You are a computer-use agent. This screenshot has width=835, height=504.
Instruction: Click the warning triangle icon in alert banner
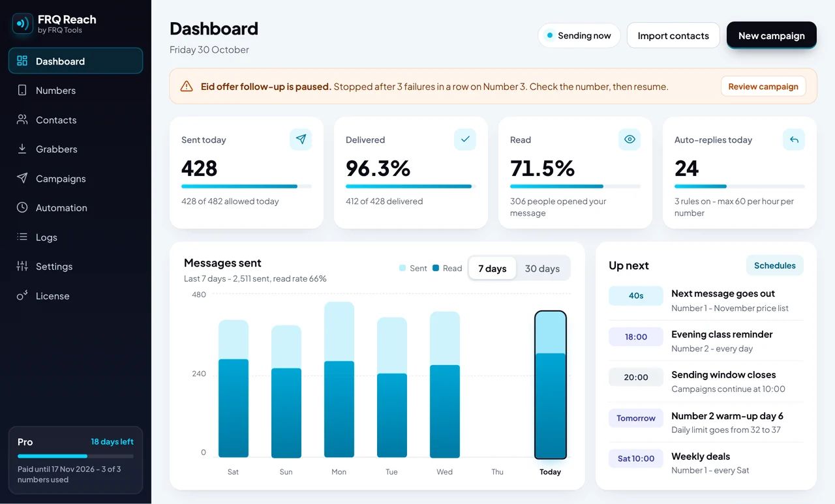pos(187,86)
